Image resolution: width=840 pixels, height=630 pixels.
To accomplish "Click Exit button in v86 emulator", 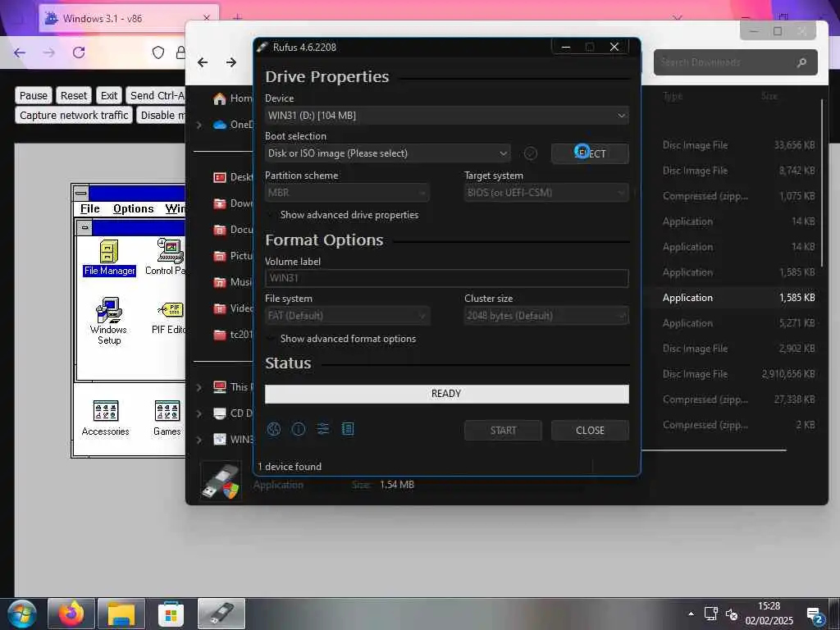I will (109, 96).
